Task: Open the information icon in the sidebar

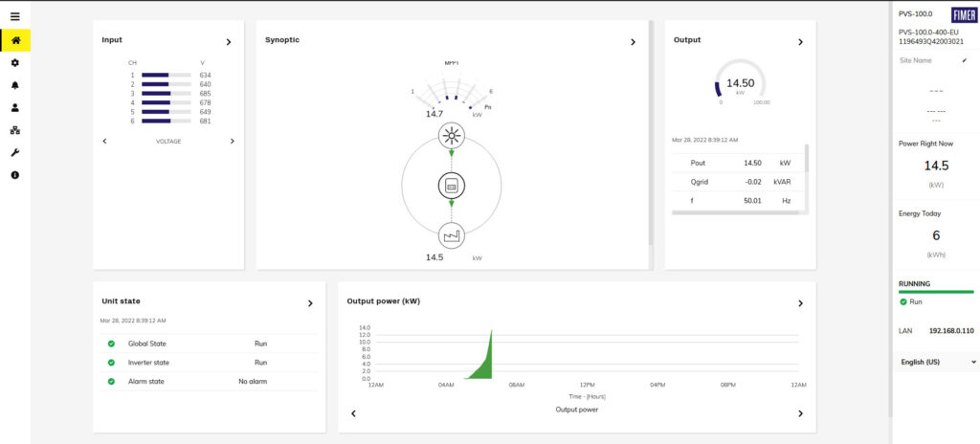Action: point(15,175)
